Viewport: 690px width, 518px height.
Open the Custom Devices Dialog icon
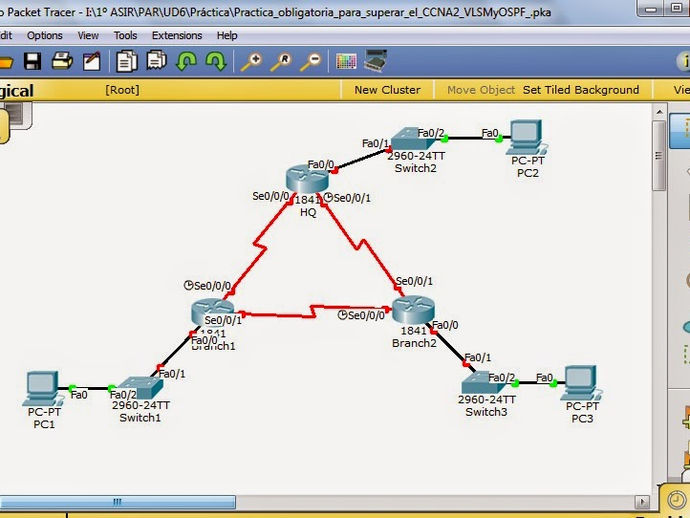pyautogui.click(x=376, y=61)
